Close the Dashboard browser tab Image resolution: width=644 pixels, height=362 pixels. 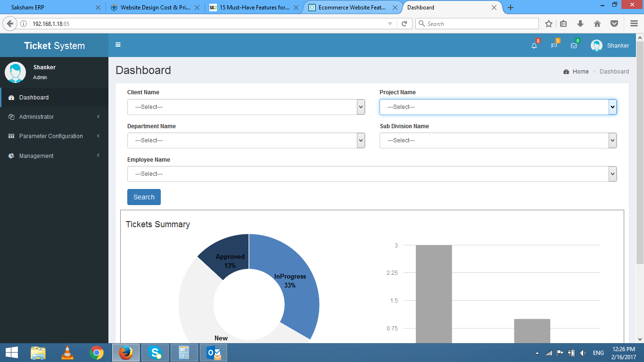pos(494,8)
